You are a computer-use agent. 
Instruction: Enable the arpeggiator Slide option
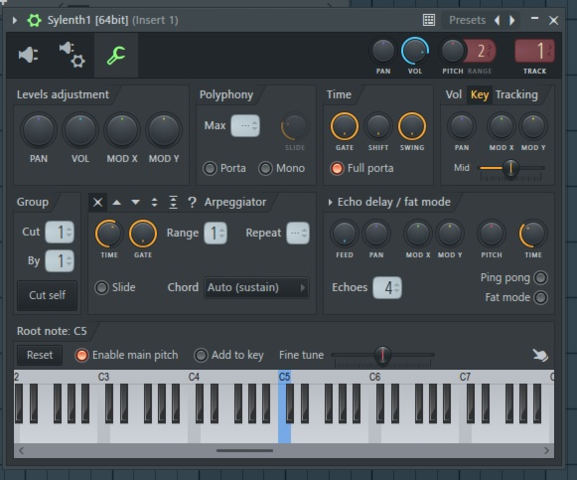click(x=102, y=287)
